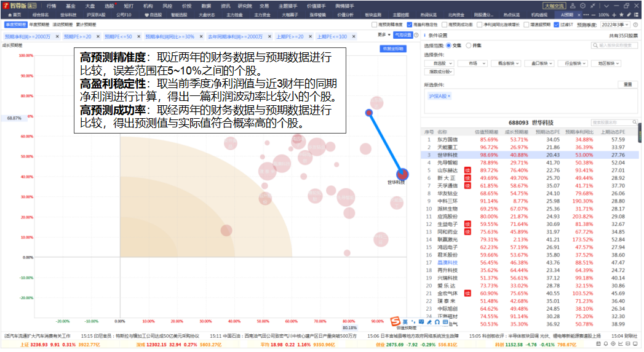Open the 指数成分股 dropdown
Viewport: 644px width, 352px height.
[440, 72]
